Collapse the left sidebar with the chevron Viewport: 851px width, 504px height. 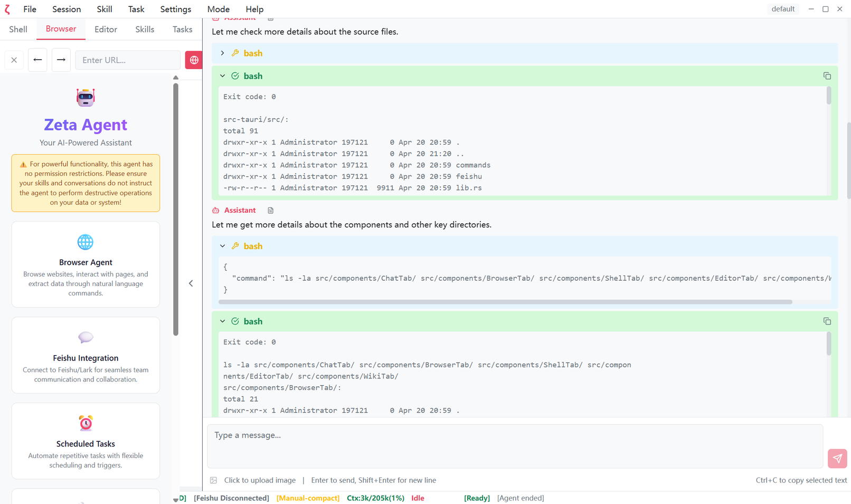(x=191, y=283)
